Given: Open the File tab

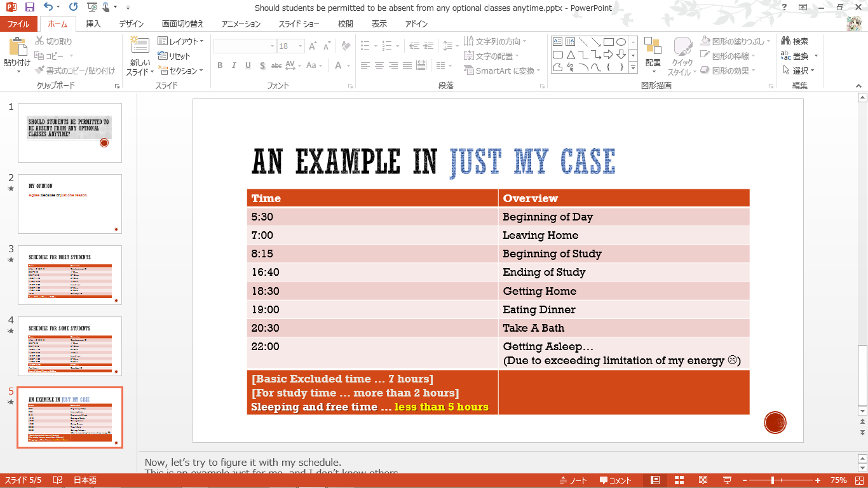Looking at the screenshot, I should [x=18, y=24].
